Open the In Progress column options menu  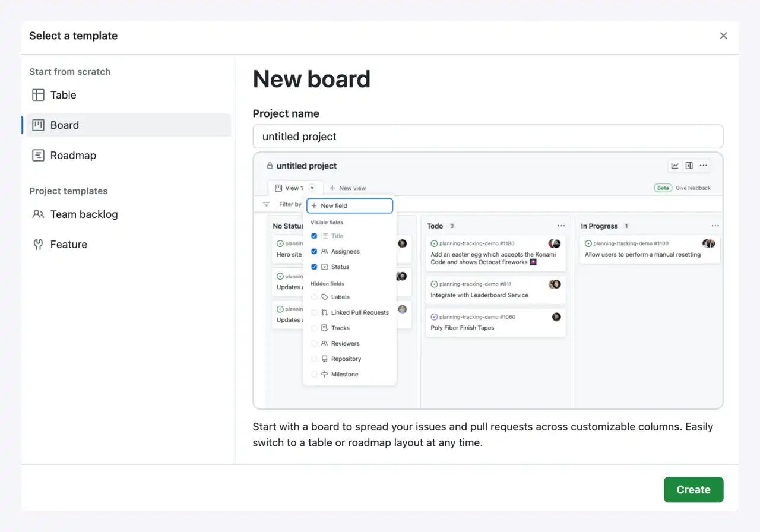point(715,226)
